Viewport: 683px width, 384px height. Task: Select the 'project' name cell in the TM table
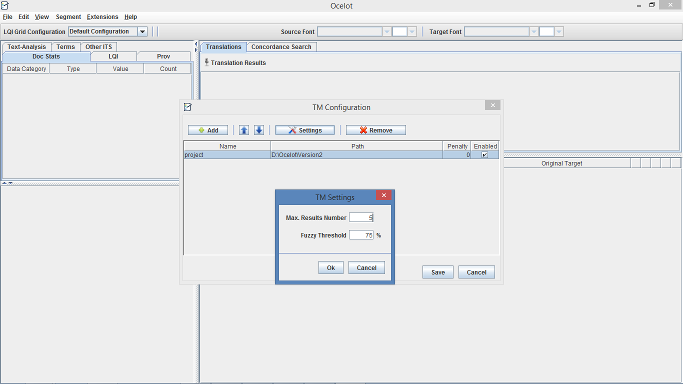point(227,155)
